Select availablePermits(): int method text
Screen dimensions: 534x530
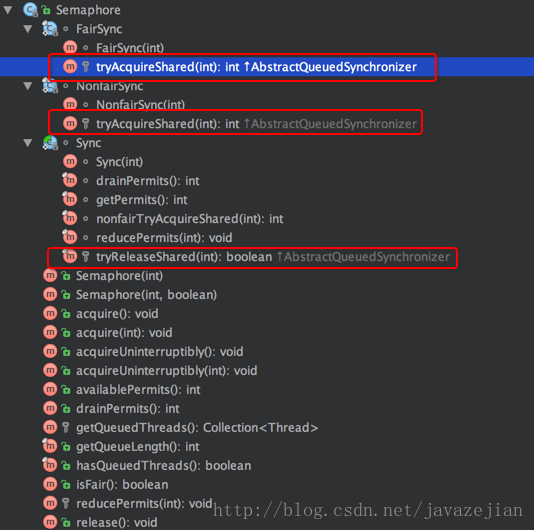pyautogui.click(x=138, y=389)
